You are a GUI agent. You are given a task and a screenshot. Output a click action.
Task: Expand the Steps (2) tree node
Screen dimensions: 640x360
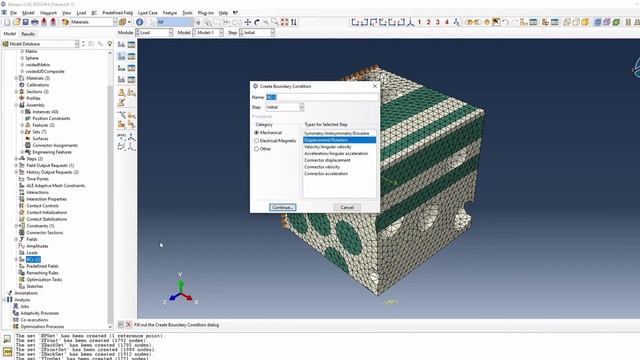(16, 159)
